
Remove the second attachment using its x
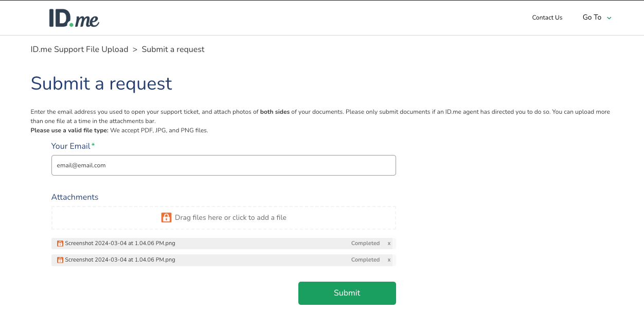tap(389, 260)
